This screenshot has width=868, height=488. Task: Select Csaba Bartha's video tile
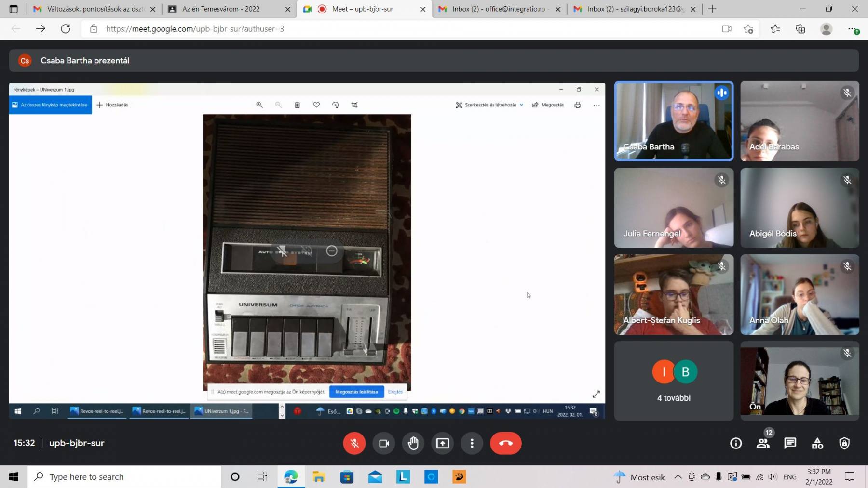tap(674, 121)
